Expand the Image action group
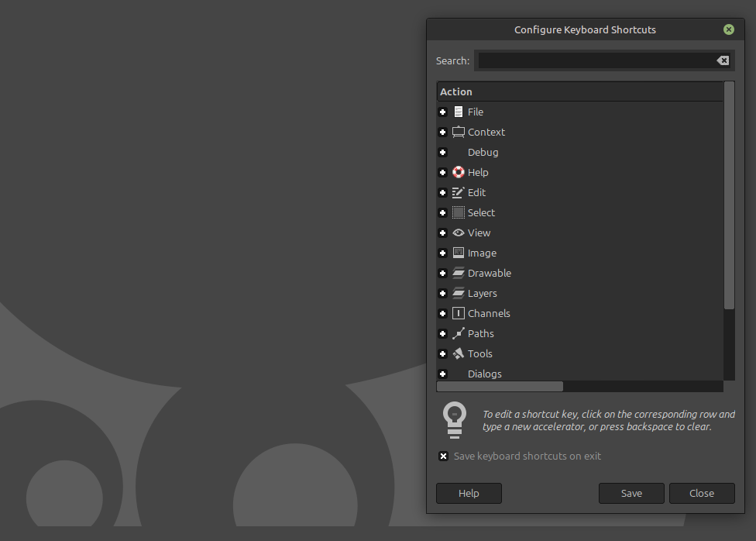756x541 pixels. pyautogui.click(x=442, y=253)
